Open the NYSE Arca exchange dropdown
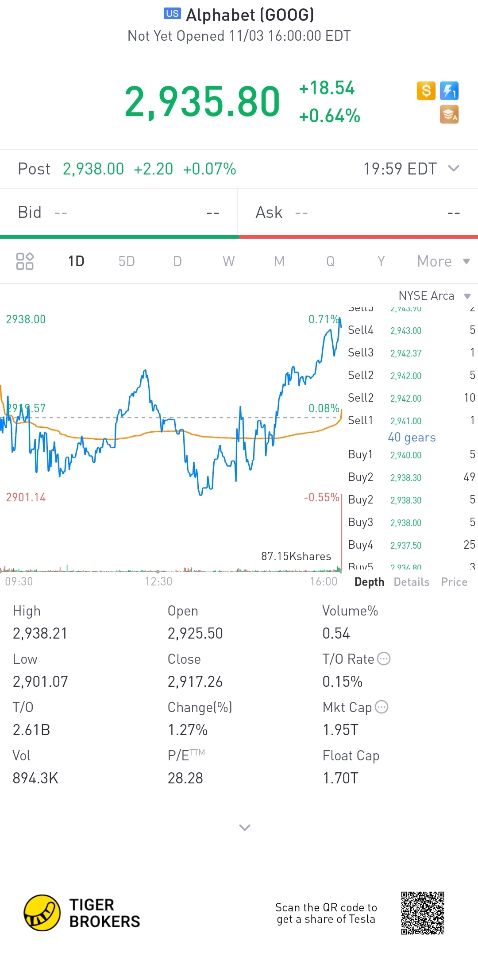 (435, 296)
